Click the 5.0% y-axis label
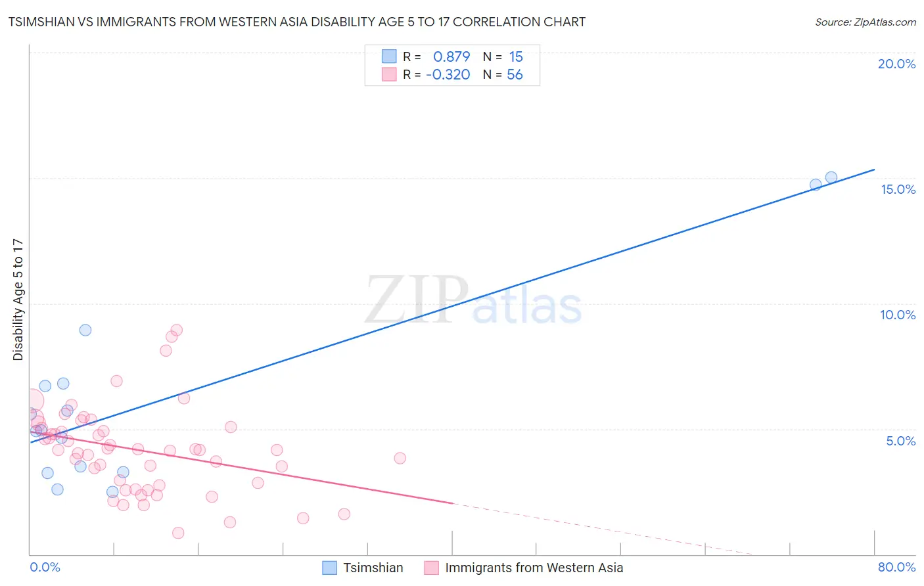Viewport: 924px width, 586px height. (901, 441)
